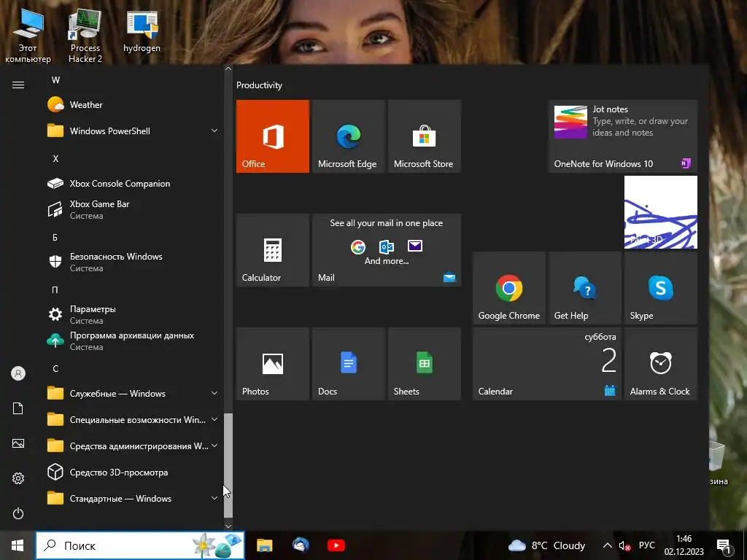The height and width of the screenshot is (560, 747).
Task: Open File Explorer from taskbar
Action: tap(264, 545)
